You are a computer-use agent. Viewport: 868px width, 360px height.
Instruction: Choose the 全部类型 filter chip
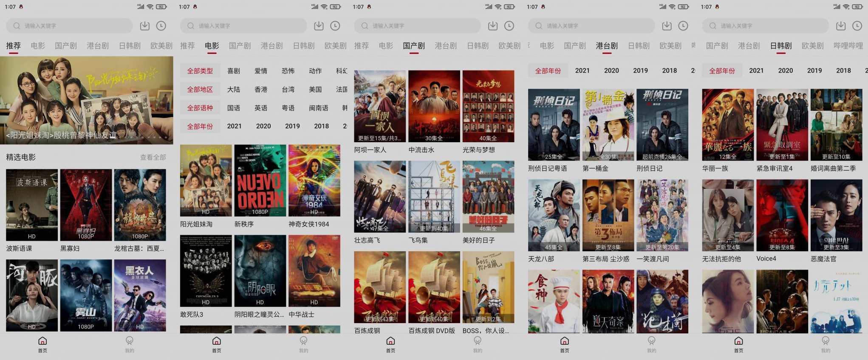coord(200,71)
